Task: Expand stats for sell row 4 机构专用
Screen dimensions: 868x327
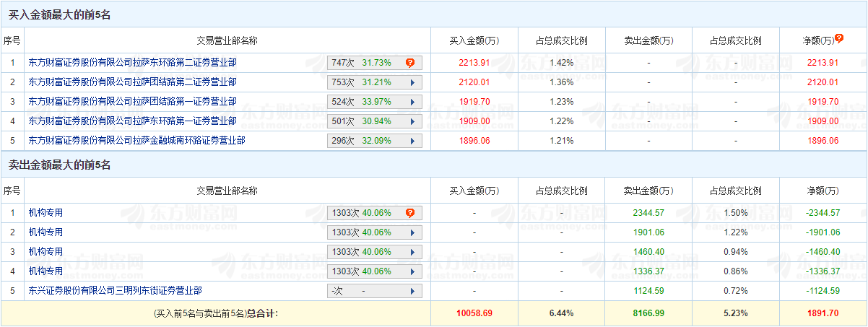Action: (412, 271)
